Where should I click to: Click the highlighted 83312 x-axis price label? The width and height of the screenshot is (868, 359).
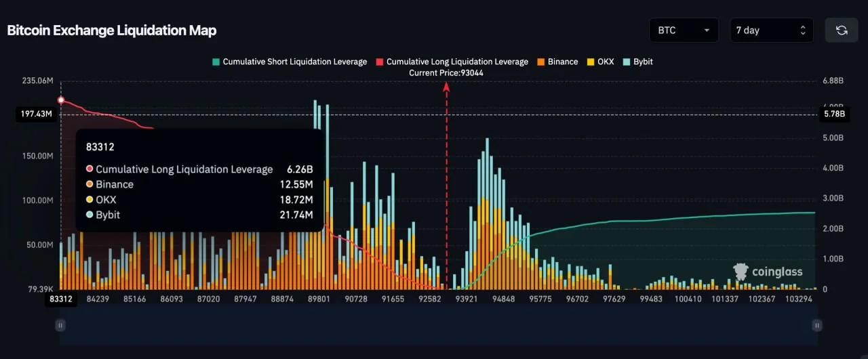61,299
